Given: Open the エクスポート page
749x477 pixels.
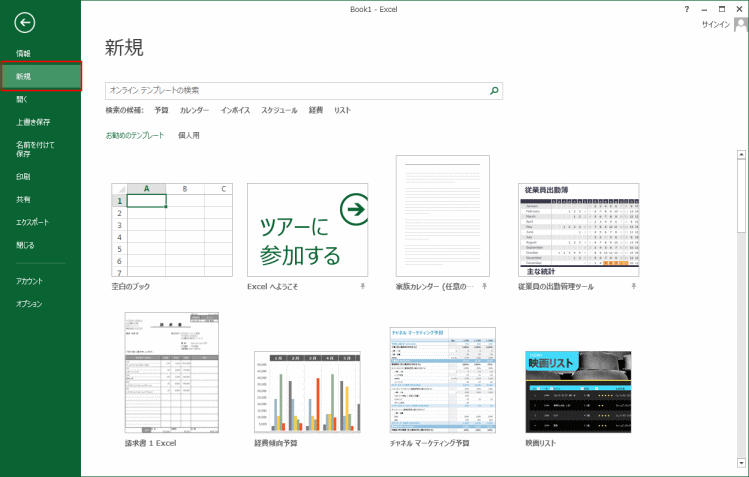Looking at the screenshot, I should [x=32, y=223].
